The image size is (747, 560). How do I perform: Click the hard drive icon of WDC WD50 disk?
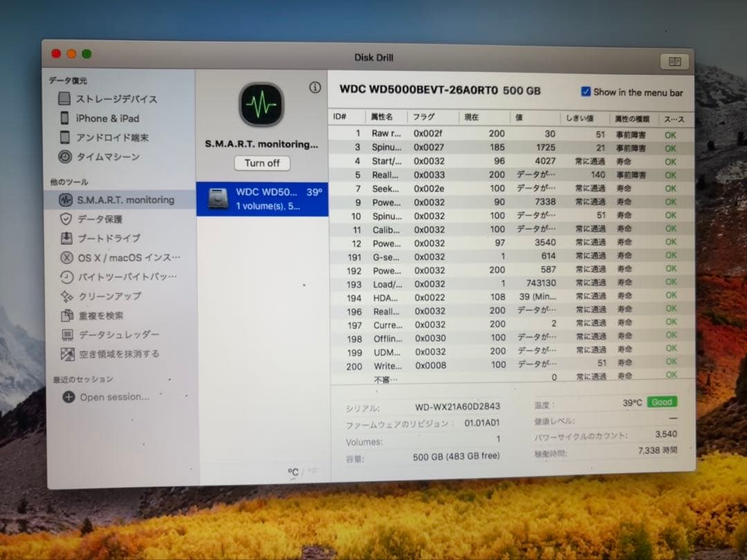click(218, 198)
